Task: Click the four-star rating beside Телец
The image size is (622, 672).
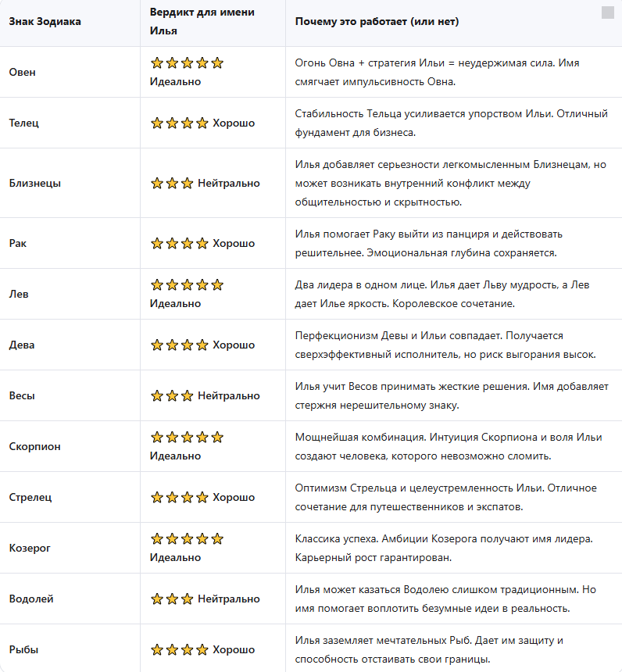Action: point(180,123)
